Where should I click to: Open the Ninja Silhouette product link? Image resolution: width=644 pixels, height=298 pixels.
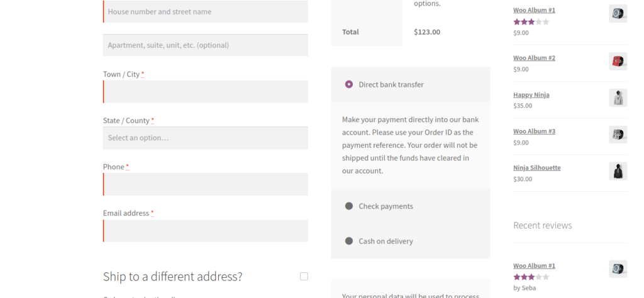pos(536,168)
